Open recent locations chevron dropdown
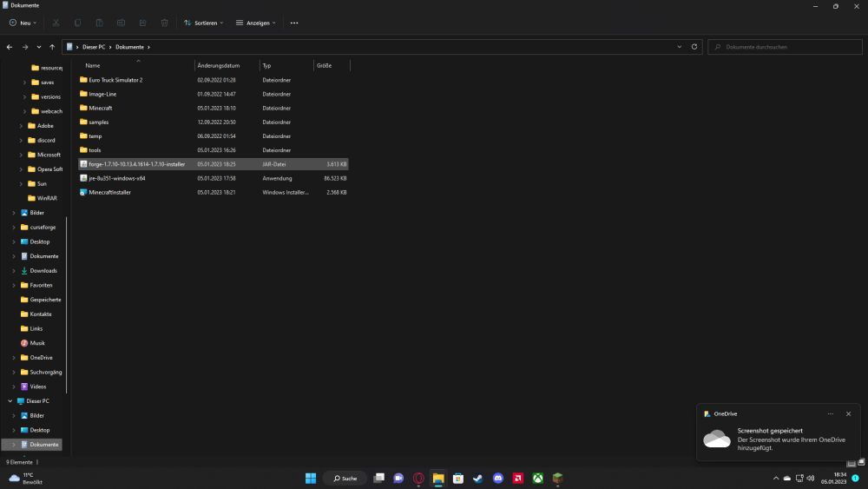The width and height of the screenshot is (868, 489). (x=39, y=47)
